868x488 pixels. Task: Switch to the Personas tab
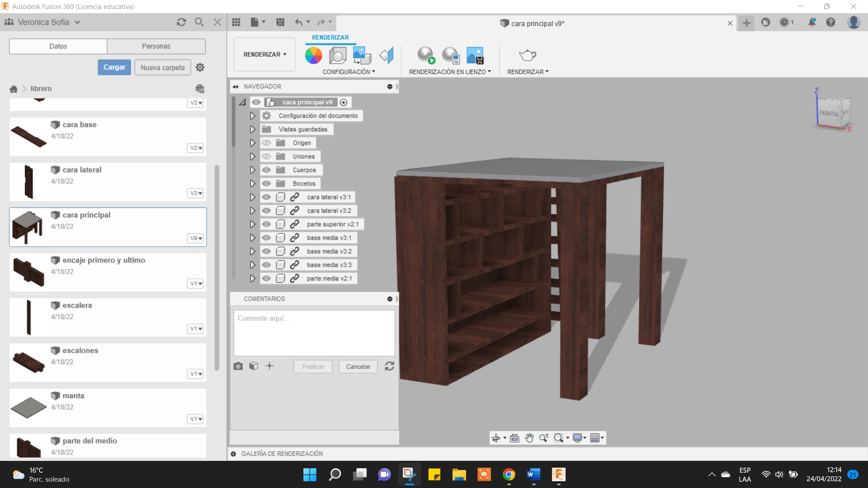156,46
